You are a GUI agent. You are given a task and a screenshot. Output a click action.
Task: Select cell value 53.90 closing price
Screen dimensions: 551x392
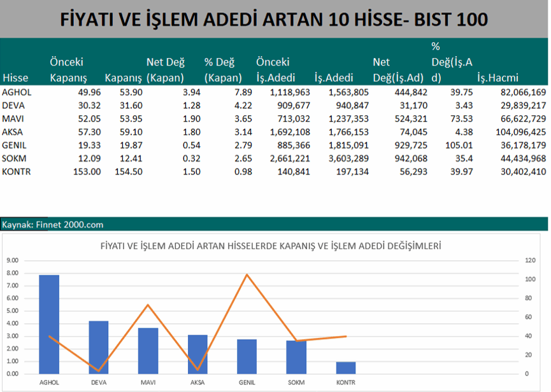[x=131, y=92]
